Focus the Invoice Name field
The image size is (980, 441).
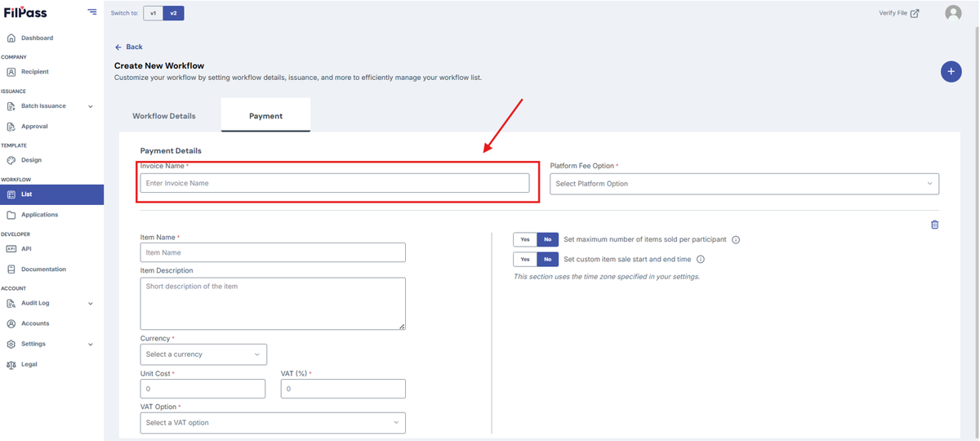[335, 183]
